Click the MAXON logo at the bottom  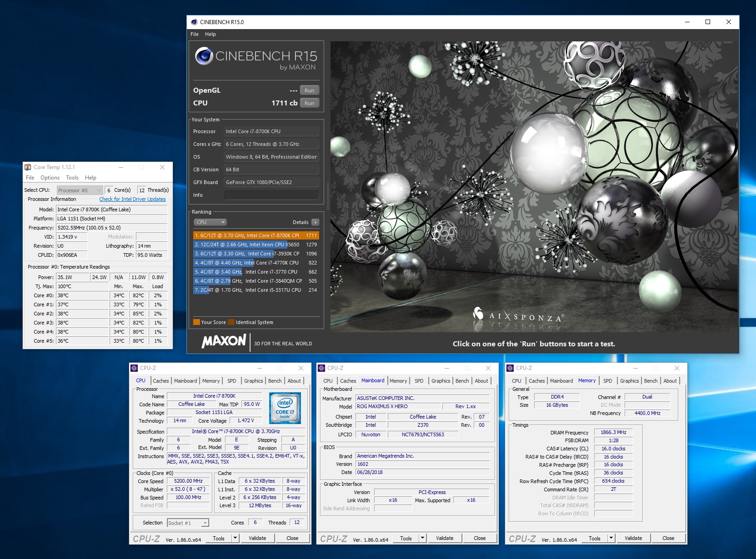coord(224,341)
